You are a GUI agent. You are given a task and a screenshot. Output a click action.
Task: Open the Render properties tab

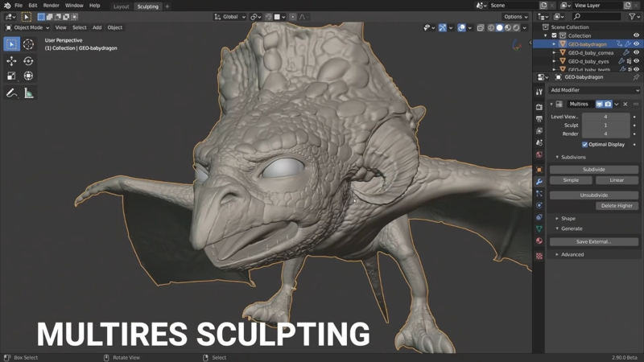click(x=539, y=107)
